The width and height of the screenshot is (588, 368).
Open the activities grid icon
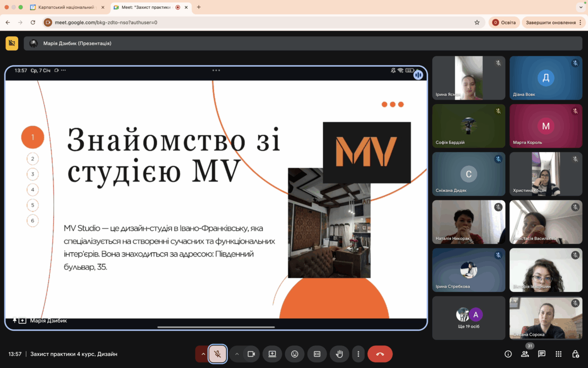tap(559, 354)
